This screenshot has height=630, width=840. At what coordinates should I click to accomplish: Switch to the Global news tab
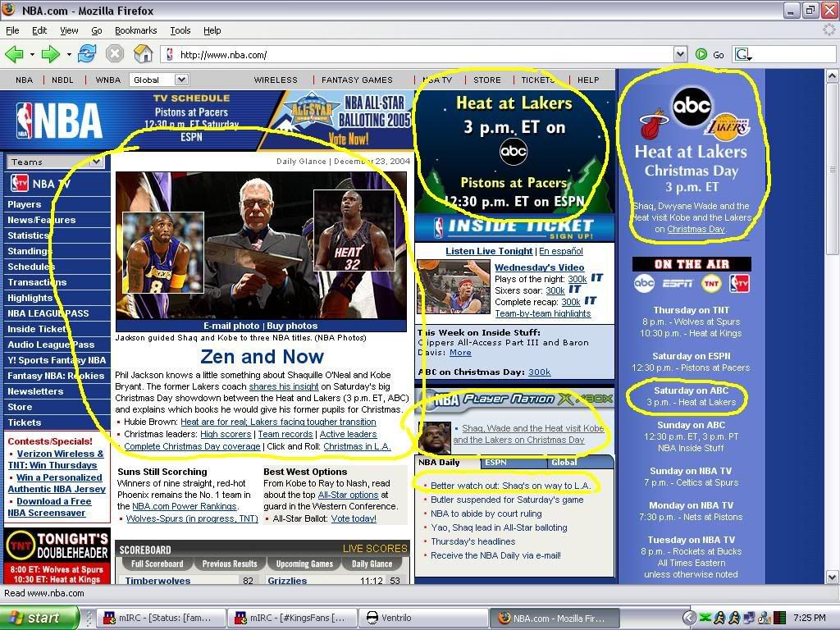[x=581, y=463]
